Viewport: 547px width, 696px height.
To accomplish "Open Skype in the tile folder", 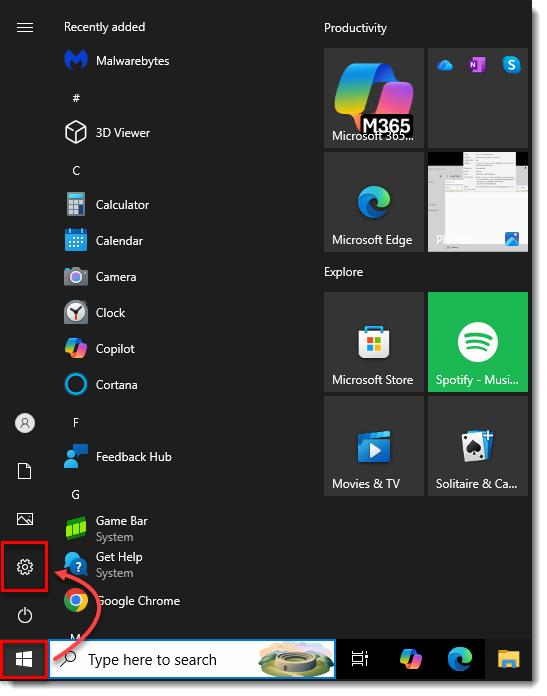I will [x=511, y=65].
